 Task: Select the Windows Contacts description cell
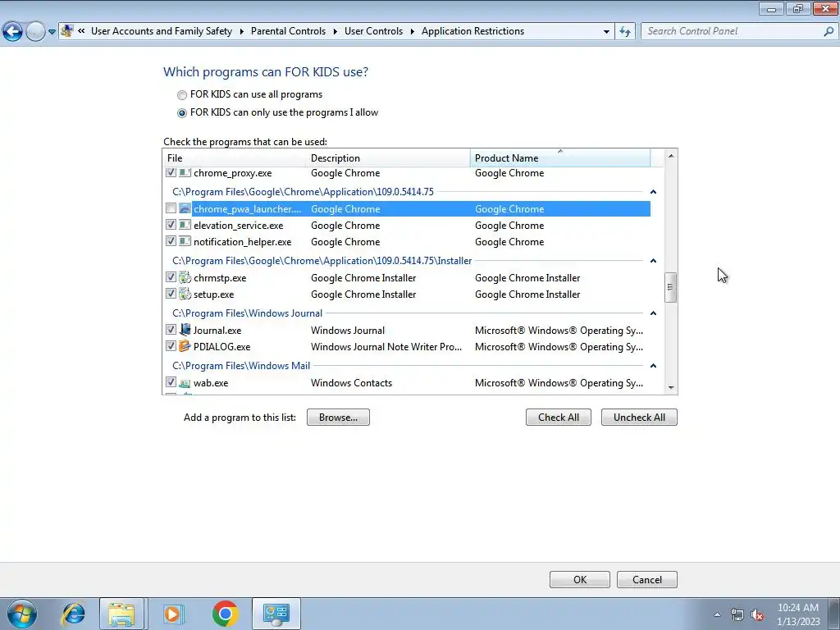(x=351, y=383)
